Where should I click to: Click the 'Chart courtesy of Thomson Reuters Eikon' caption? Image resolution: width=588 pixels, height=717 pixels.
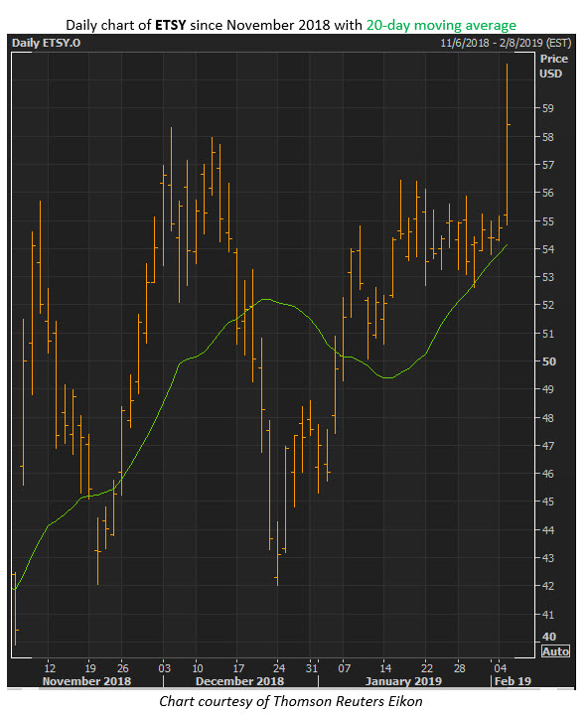click(x=291, y=701)
